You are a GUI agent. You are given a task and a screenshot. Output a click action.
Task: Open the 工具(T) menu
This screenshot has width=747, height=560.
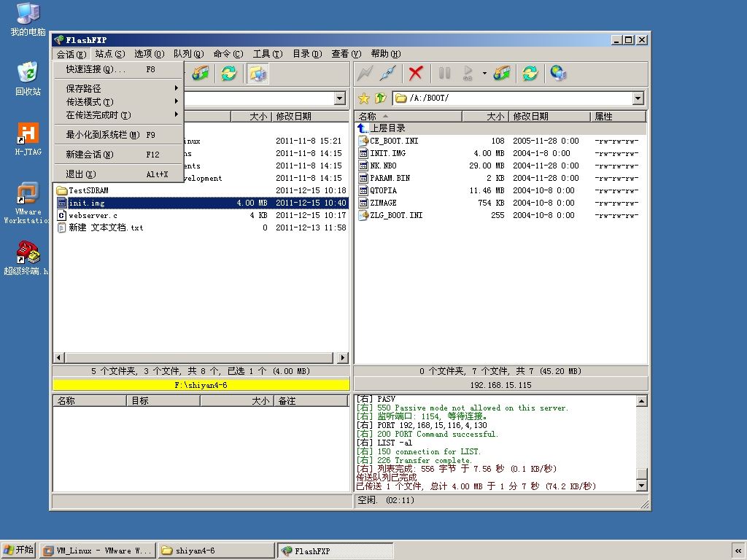coord(268,54)
